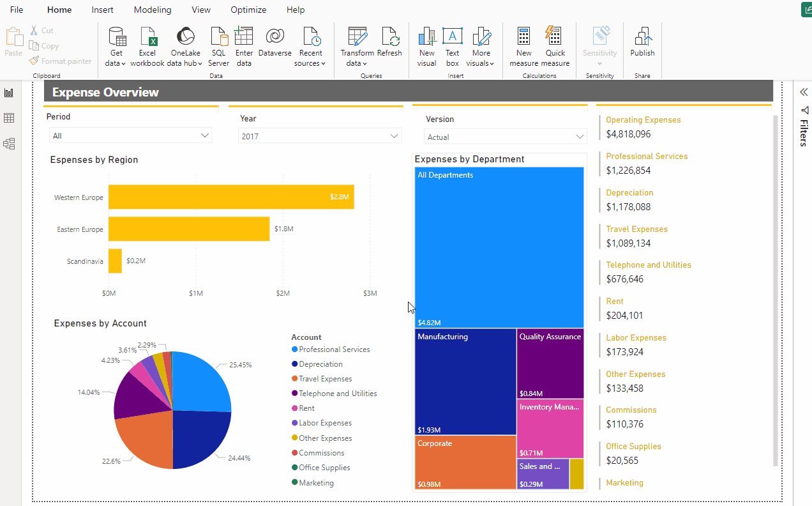812x506 pixels.
Task: Expand the collapsed Filters pane
Action: (x=804, y=93)
